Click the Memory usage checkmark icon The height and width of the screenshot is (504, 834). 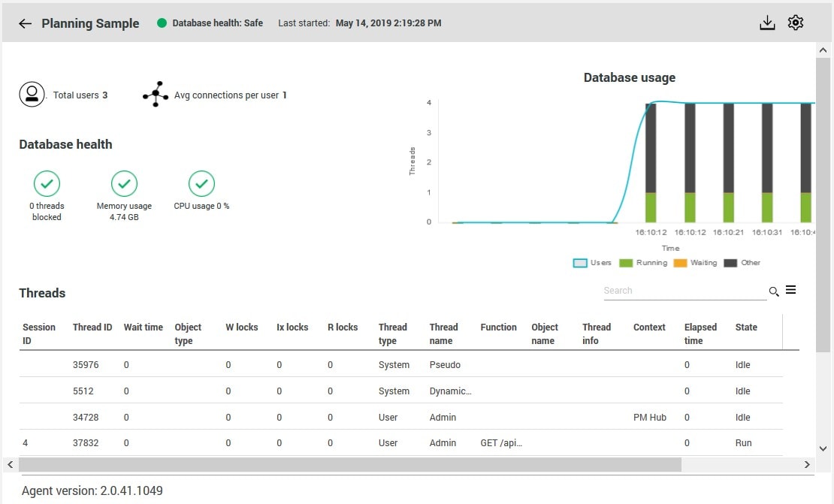[x=124, y=183]
